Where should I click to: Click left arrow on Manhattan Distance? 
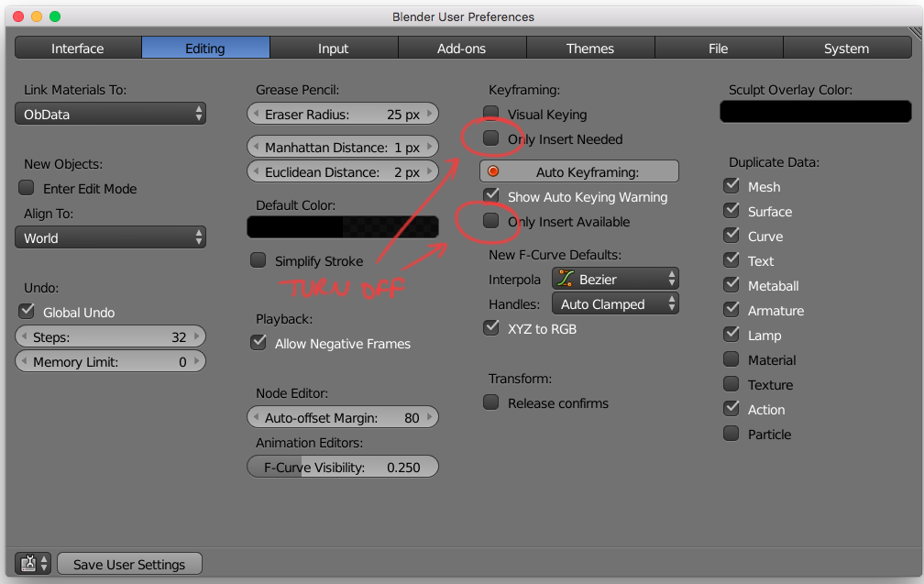(x=256, y=147)
